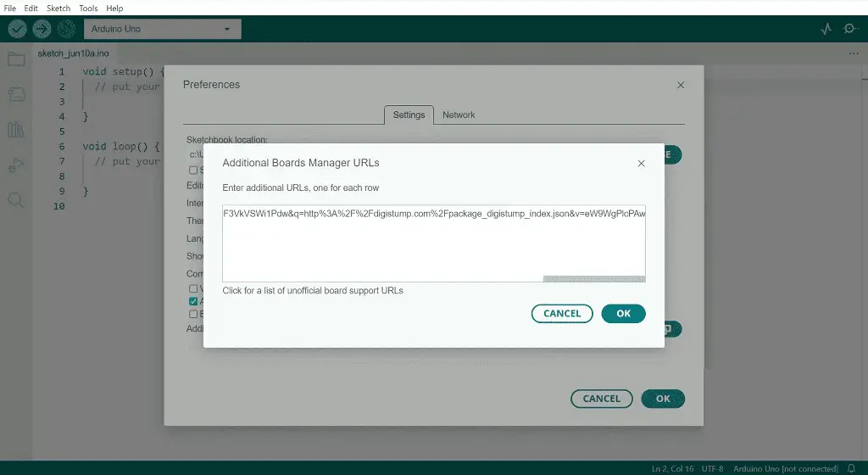Click the void setup() code line
868x475 pixels.
click(x=124, y=72)
